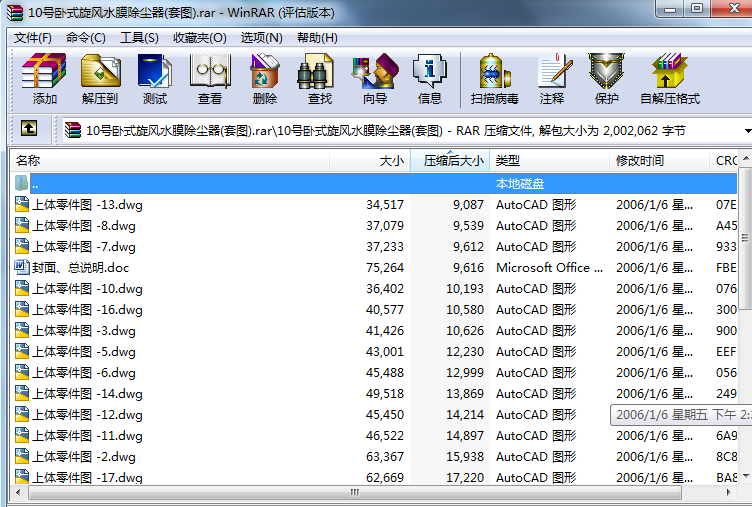Sort by Size (大小) column header
The width and height of the screenshot is (752, 507).
[370, 160]
